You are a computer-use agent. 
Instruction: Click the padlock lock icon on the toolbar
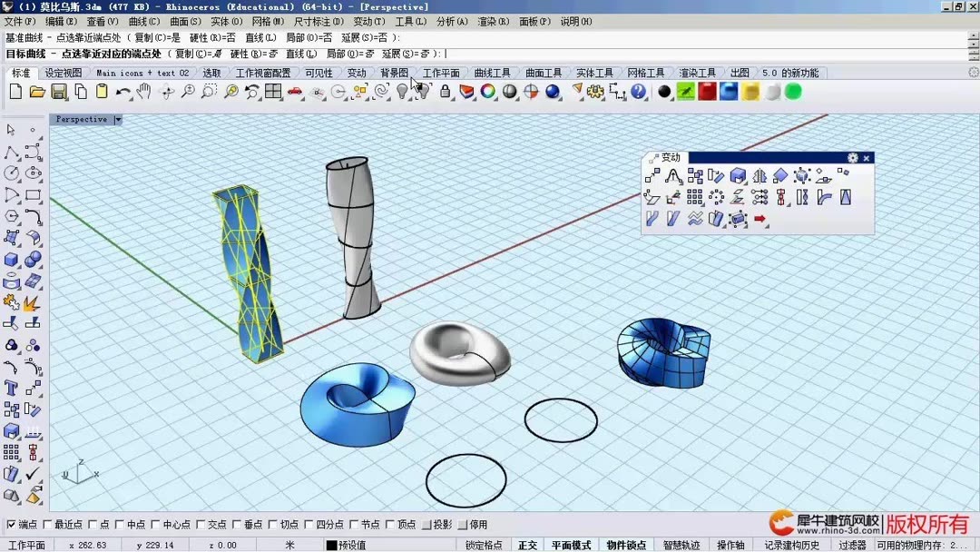pos(446,92)
